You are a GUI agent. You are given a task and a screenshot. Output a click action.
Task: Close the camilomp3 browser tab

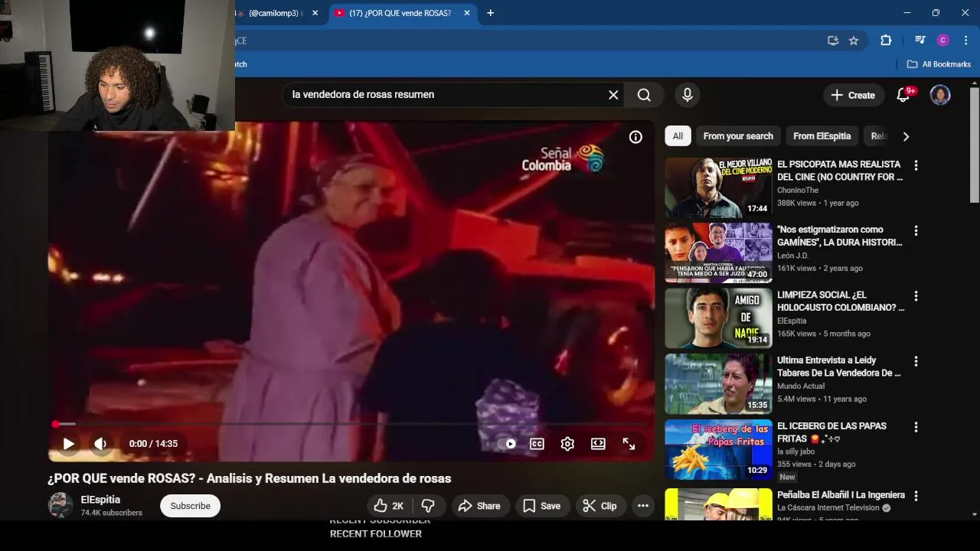pyautogui.click(x=315, y=13)
